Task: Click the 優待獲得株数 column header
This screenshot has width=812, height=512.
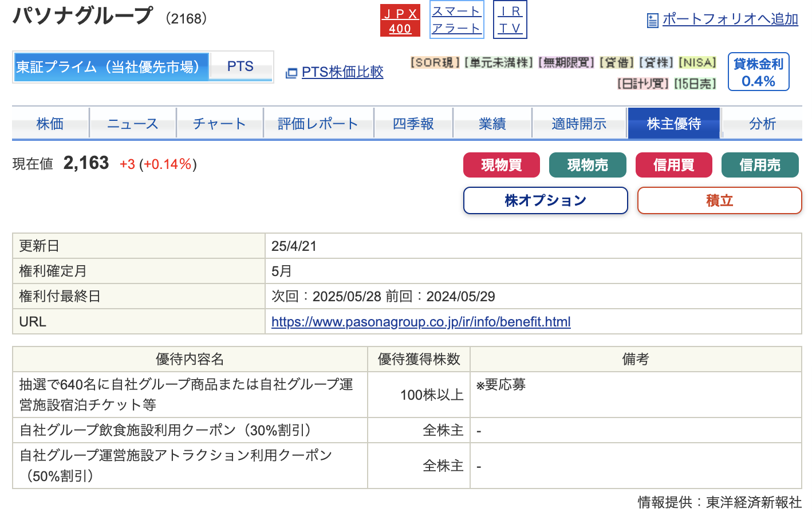Action: coord(419,359)
